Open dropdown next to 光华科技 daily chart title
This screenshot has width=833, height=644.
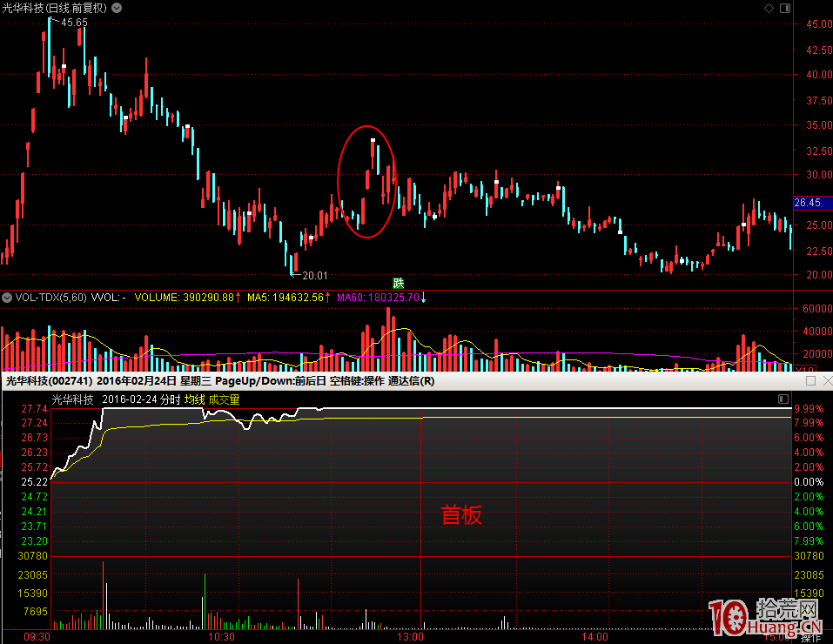pos(117,8)
